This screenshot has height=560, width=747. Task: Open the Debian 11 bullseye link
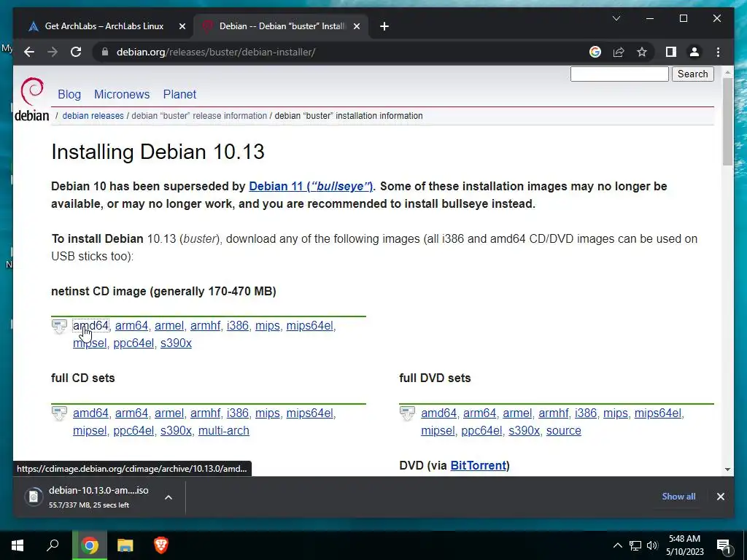point(311,186)
